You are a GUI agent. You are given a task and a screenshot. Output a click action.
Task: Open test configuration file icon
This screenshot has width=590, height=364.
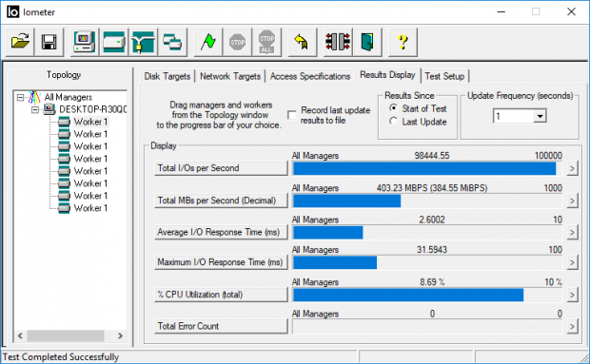(x=20, y=42)
